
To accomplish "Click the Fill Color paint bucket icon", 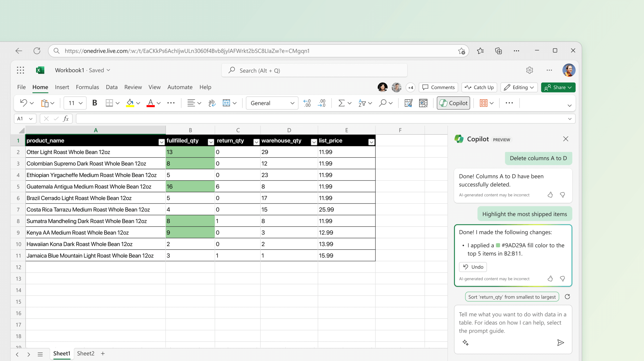I will [x=131, y=103].
